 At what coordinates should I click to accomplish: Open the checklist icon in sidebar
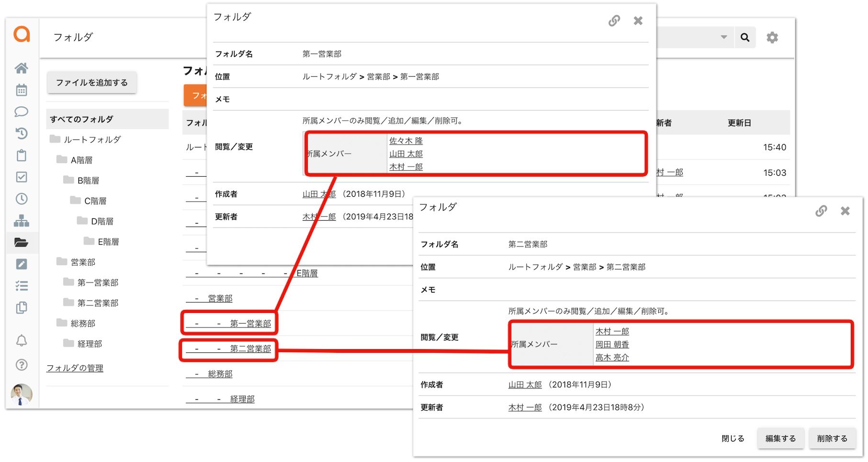(22, 286)
